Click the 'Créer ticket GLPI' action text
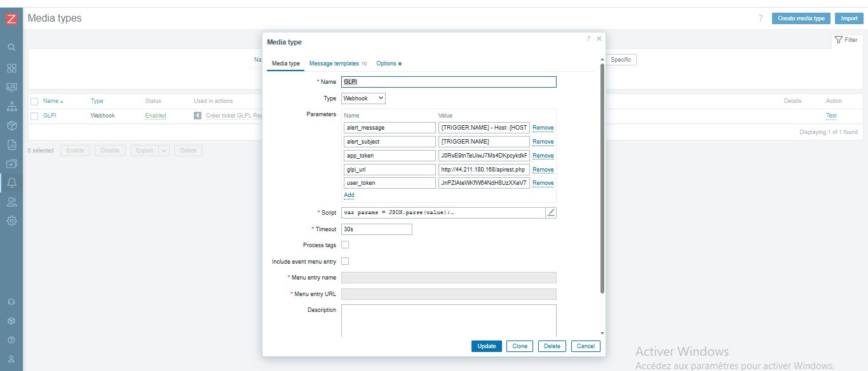The image size is (868, 371). [228, 116]
